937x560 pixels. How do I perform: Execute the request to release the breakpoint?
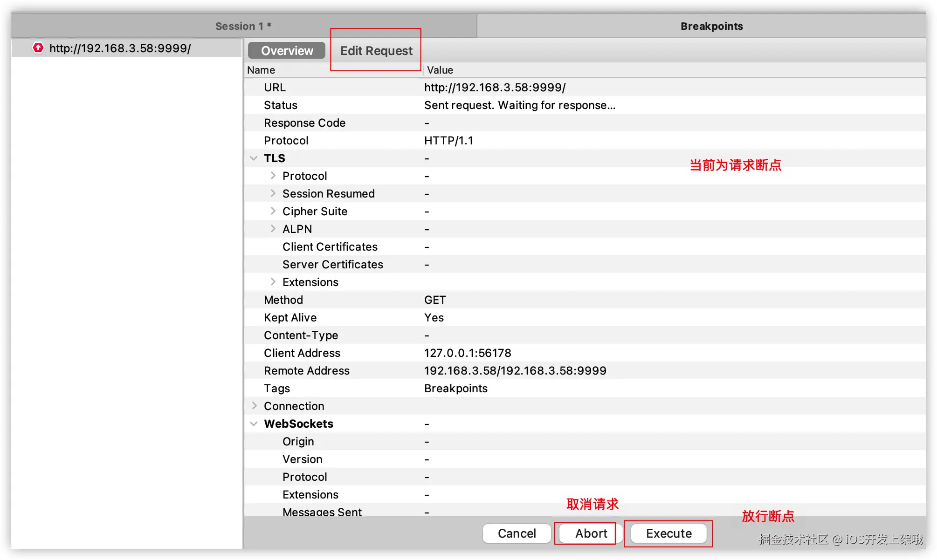(x=668, y=533)
